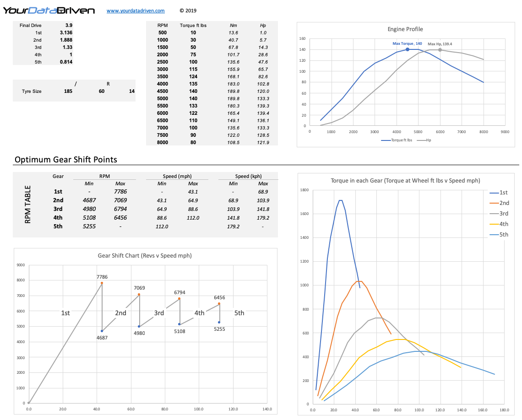Click the 7786 shift point in Gear Shift Chart
Viewport: 522px width, 420px height.
[x=102, y=283]
